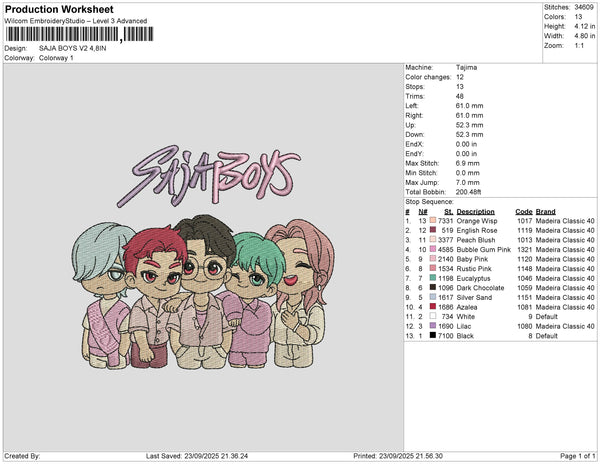Image resolution: width=600 pixels, height=464 pixels.
Task: Click the 'Eucalyptus' description text
Action: (x=473, y=278)
